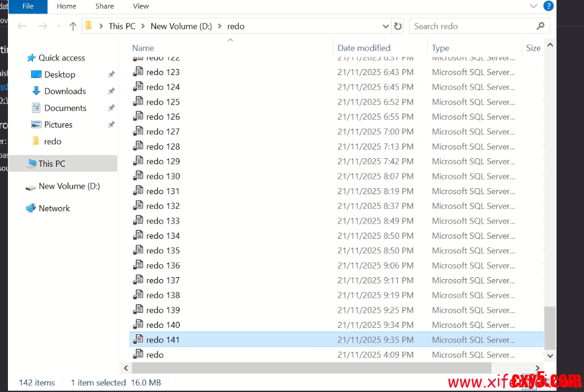Select This PC in the navigation pane
The width and height of the screenshot is (584, 392).
[51, 164]
